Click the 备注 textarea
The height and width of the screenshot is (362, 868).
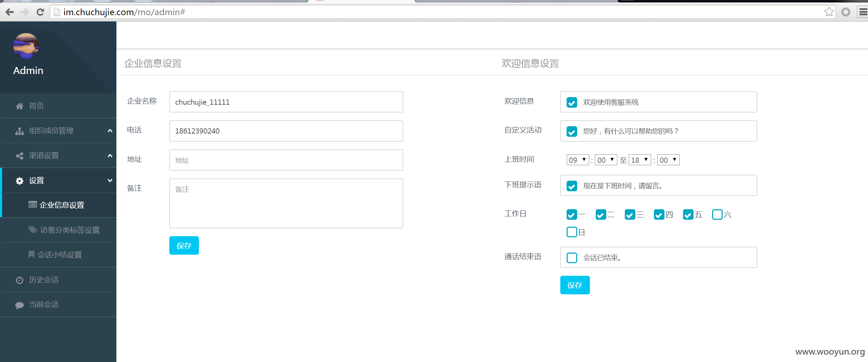click(x=286, y=203)
